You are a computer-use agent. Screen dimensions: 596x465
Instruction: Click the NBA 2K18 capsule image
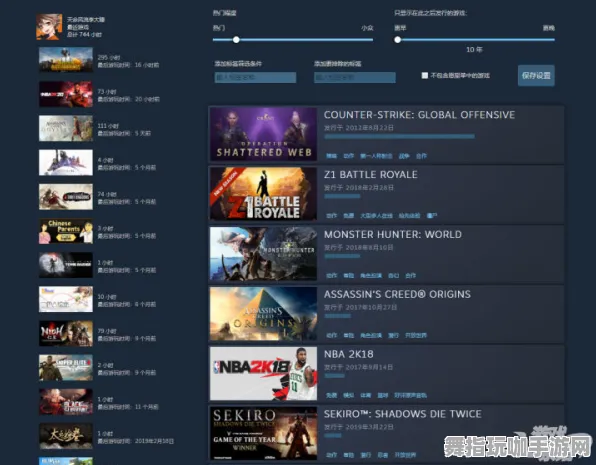[x=263, y=373]
